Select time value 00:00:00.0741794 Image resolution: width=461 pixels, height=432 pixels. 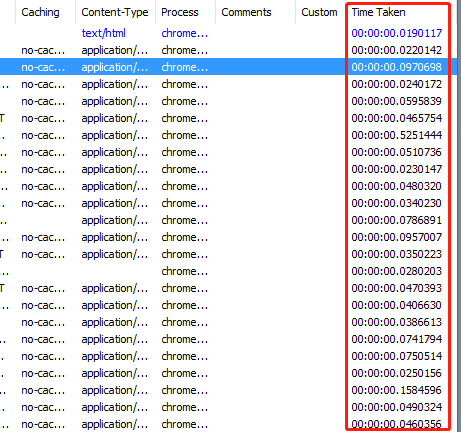397,339
